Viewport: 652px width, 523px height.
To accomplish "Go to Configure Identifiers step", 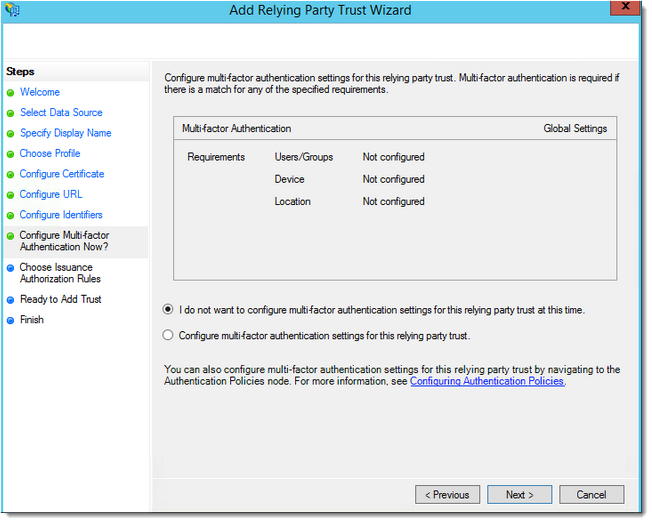I will (61, 215).
